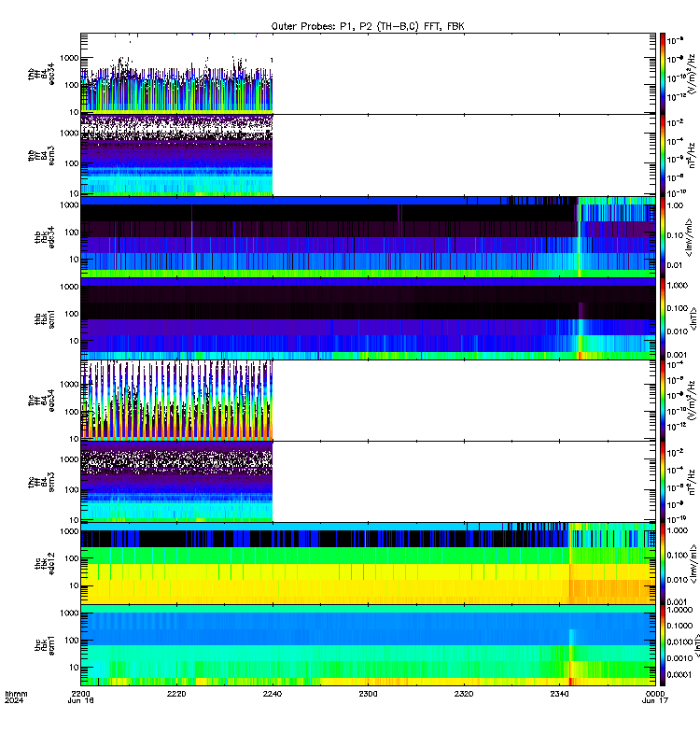
Task: Select the thc fft scm3 spectrogram panel
Action: [x=368, y=482]
